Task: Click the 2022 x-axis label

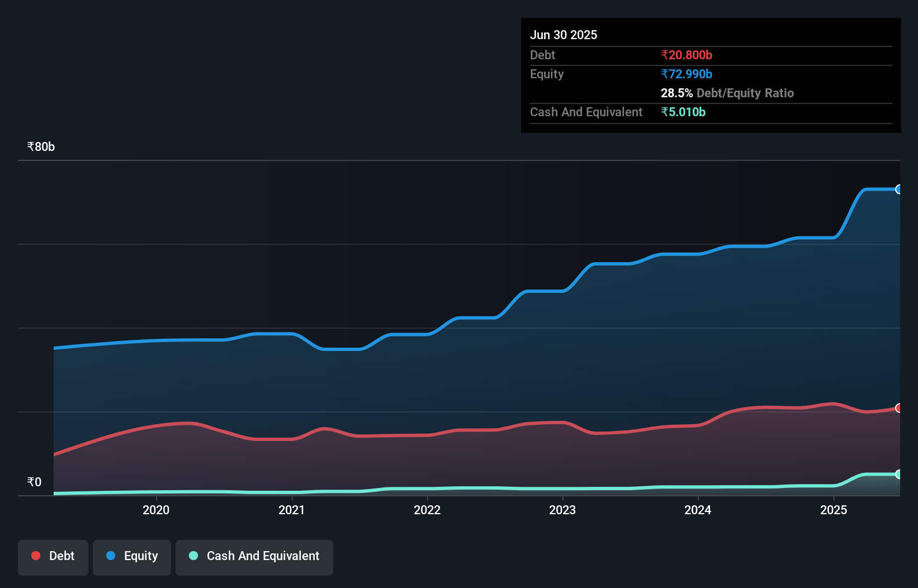Action: 427,510
